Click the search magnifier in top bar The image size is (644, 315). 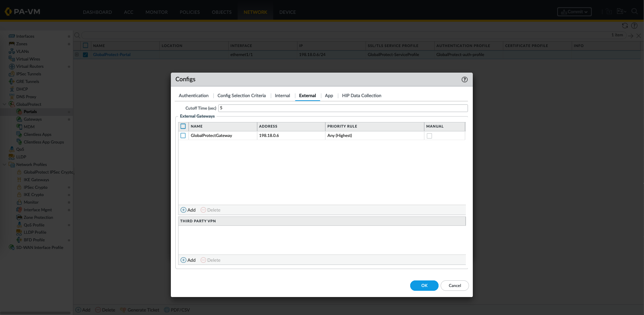[634, 11]
